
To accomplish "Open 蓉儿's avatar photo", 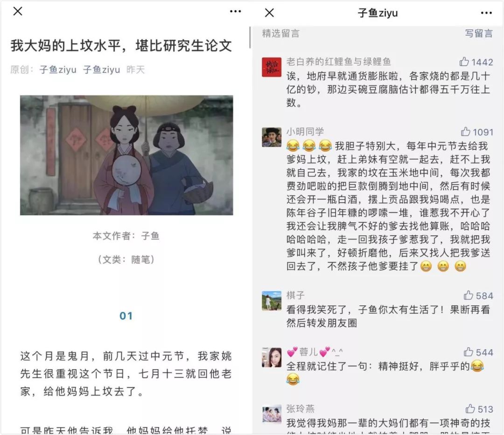I will point(272,358).
